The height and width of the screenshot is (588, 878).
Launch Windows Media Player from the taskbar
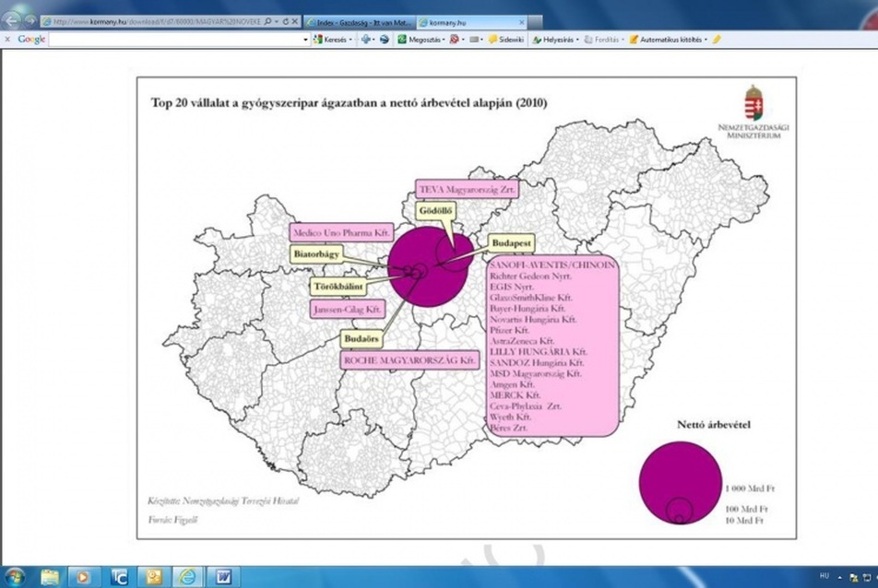(x=83, y=577)
